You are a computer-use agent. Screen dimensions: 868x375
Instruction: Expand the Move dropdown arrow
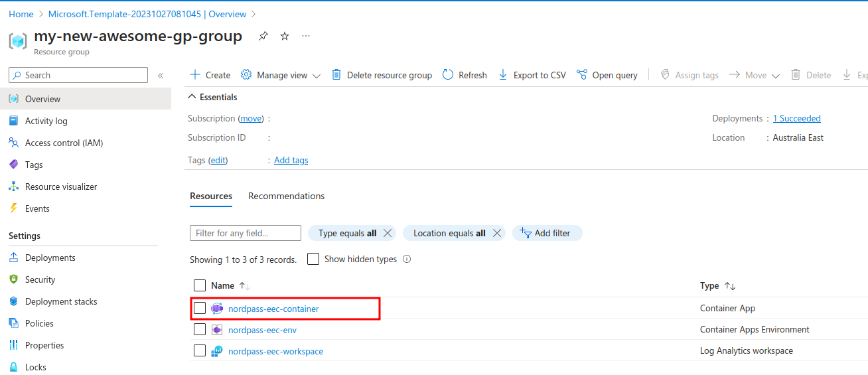click(775, 76)
